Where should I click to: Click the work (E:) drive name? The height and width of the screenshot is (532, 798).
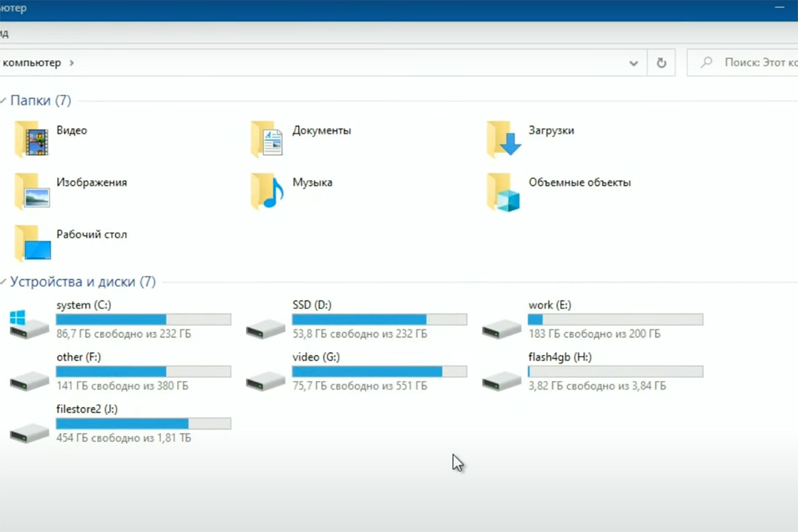tap(550, 305)
